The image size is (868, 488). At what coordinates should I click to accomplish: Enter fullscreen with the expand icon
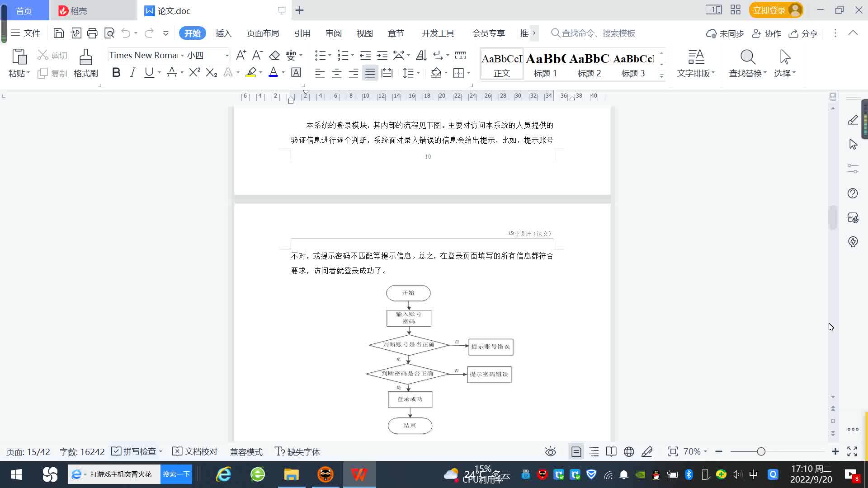coord(852,451)
